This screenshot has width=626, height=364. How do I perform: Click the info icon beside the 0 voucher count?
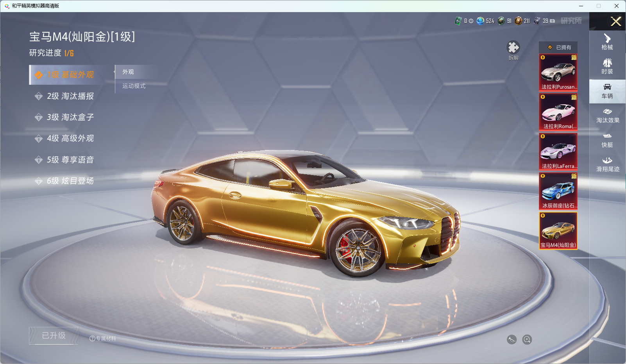coord(471,21)
